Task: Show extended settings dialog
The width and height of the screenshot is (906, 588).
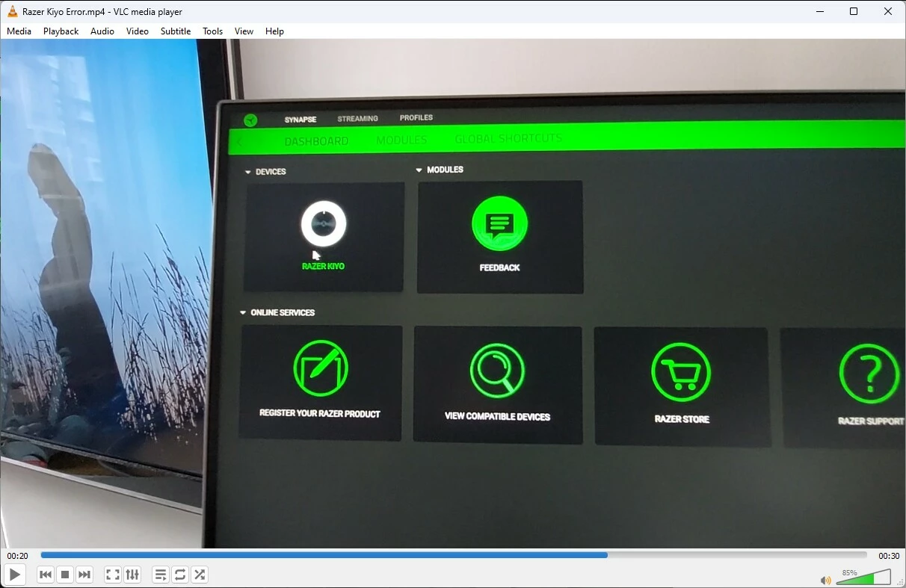Action: point(132,575)
